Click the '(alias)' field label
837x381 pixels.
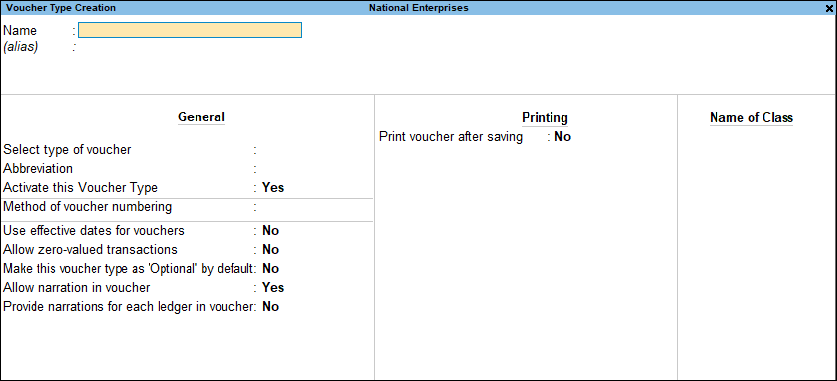(21, 47)
